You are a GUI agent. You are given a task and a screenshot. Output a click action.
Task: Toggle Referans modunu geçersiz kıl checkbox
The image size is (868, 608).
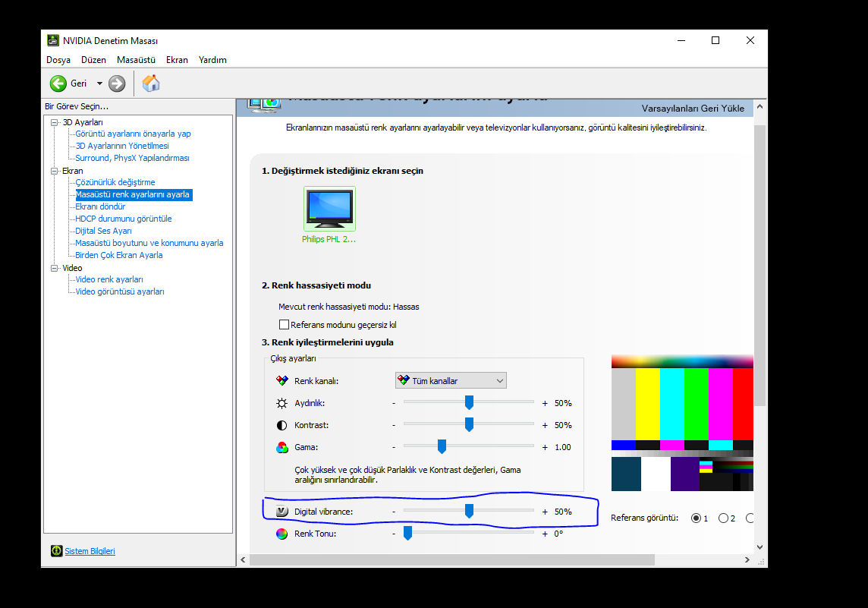[x=284, y=324]
